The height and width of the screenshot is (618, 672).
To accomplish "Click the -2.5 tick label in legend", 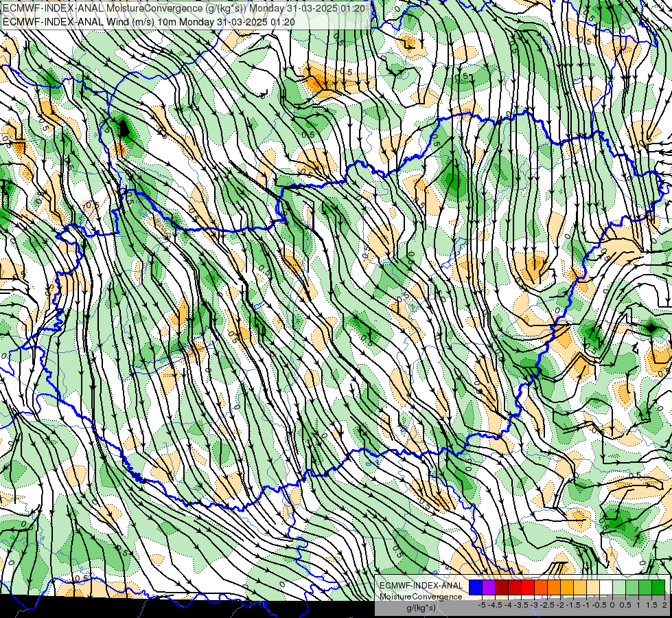I will (x=548, y=605).
